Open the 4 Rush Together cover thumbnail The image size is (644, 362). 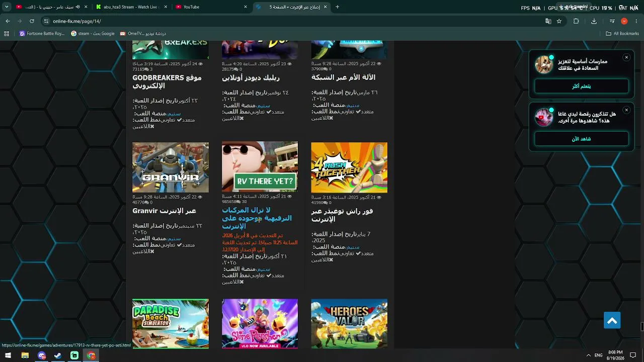(x=349, y=167)
